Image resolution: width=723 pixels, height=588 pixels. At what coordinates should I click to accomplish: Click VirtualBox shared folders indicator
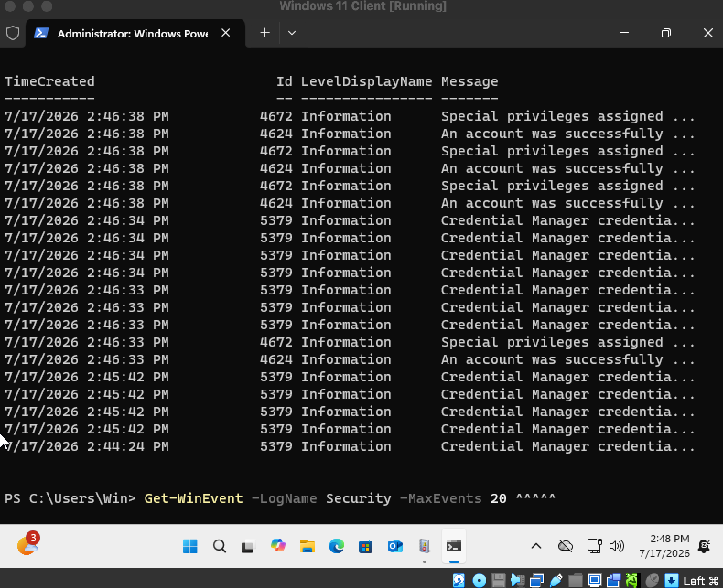pos(575,580)
